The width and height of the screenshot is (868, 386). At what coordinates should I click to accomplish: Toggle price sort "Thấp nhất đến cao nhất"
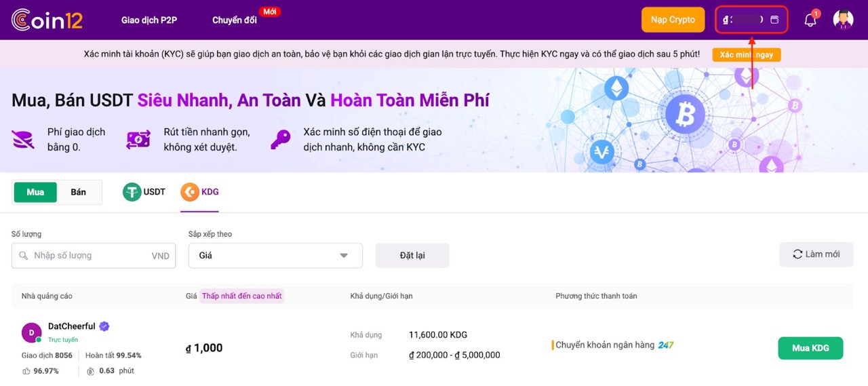(x=241, y=296)
